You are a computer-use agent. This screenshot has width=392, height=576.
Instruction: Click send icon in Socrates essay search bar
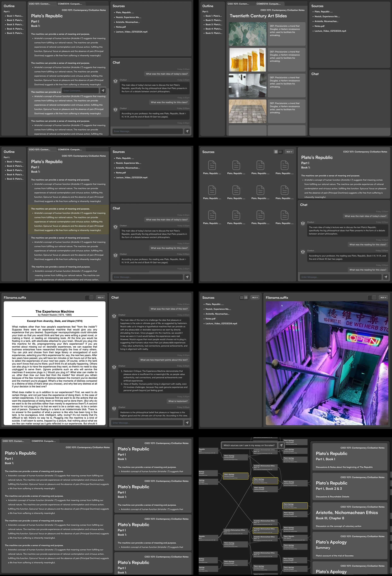(281, 445)
